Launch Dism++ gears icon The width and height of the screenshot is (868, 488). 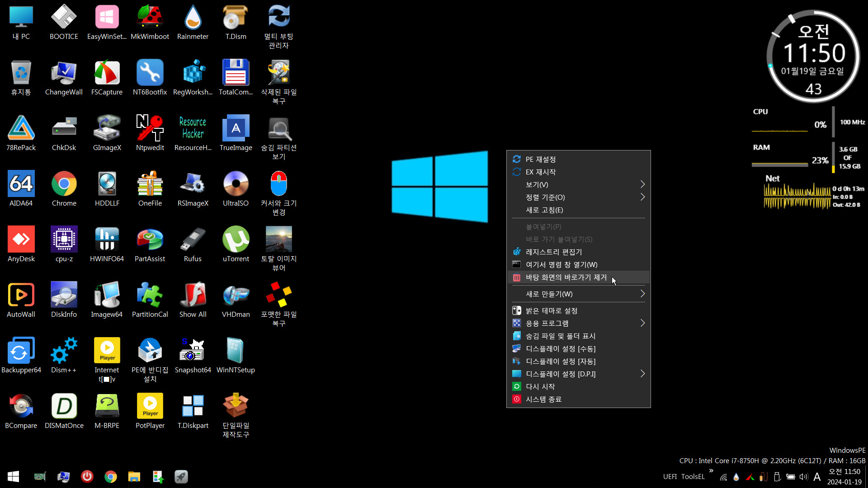click(64, 355)
